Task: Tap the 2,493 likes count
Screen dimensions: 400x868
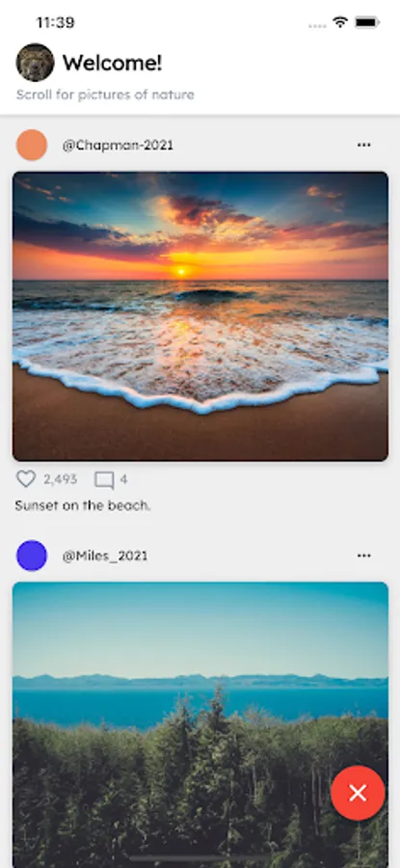Action: [x=61, y=479]
